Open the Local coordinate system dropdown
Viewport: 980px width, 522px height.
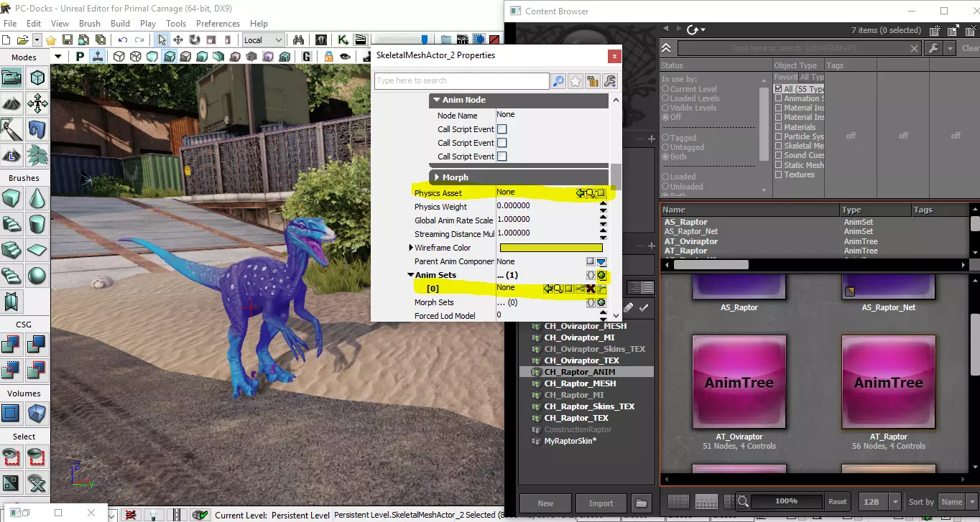[x=264, y=40]
